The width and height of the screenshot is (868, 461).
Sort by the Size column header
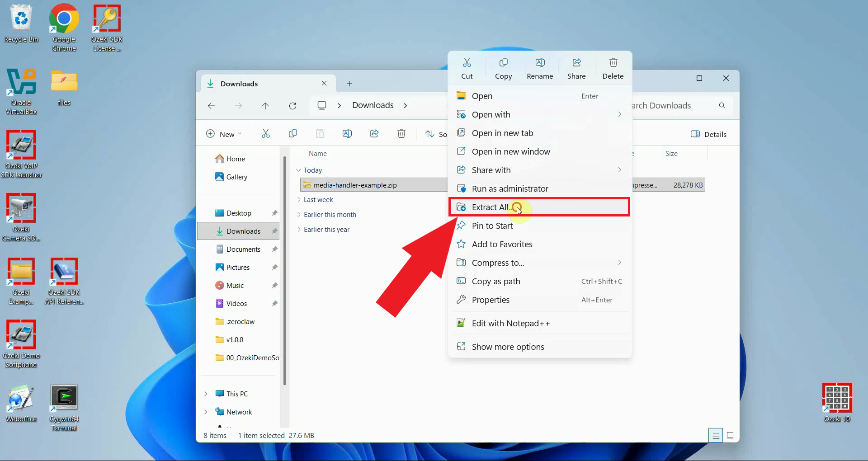click(671, 153)
